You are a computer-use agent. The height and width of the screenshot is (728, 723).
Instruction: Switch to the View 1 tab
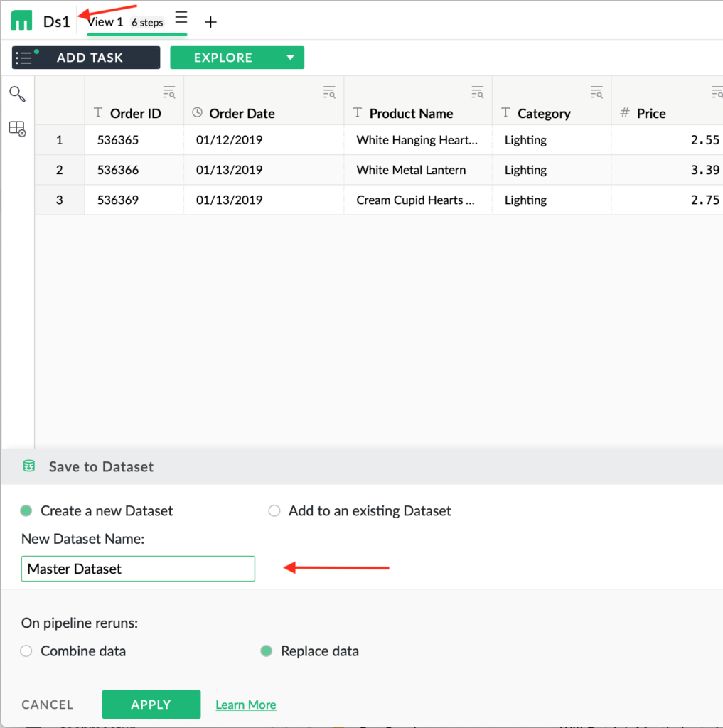(105, 22)
